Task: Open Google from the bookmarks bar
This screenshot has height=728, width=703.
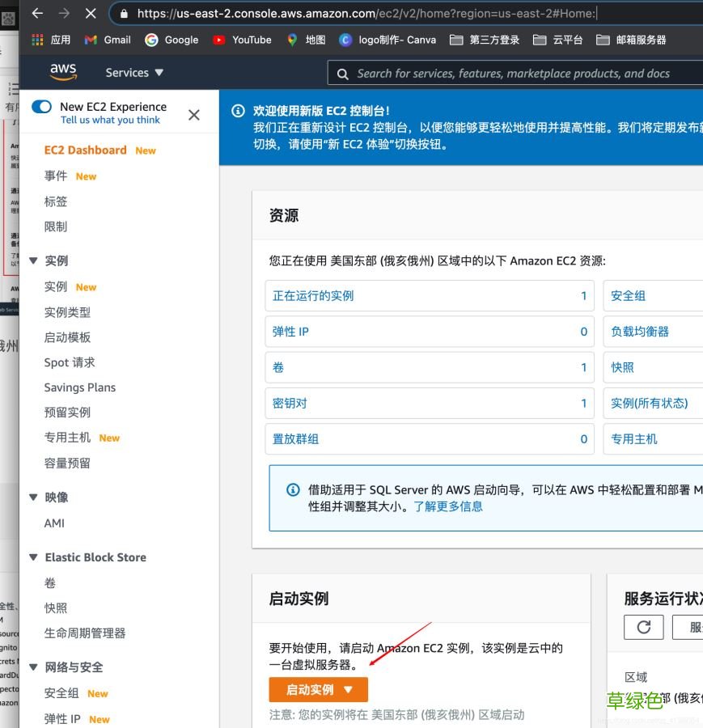Action: tap(172, 38)
